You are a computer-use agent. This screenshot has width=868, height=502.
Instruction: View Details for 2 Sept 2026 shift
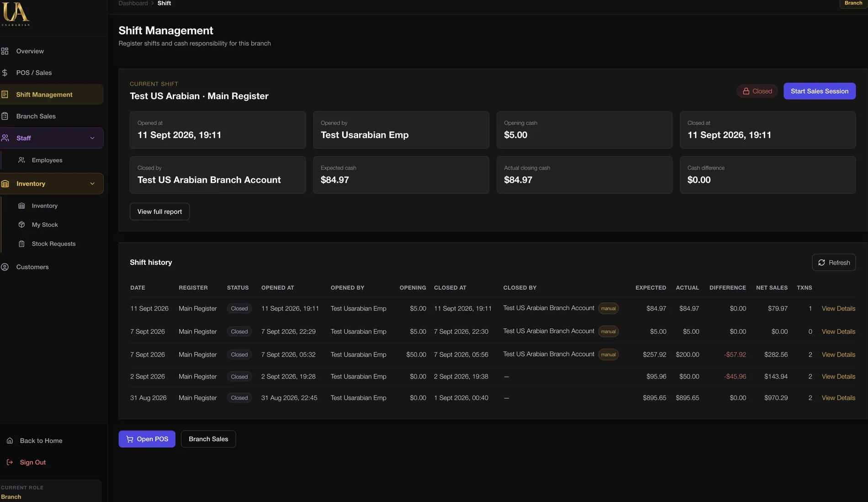click(x=838, y=376)
